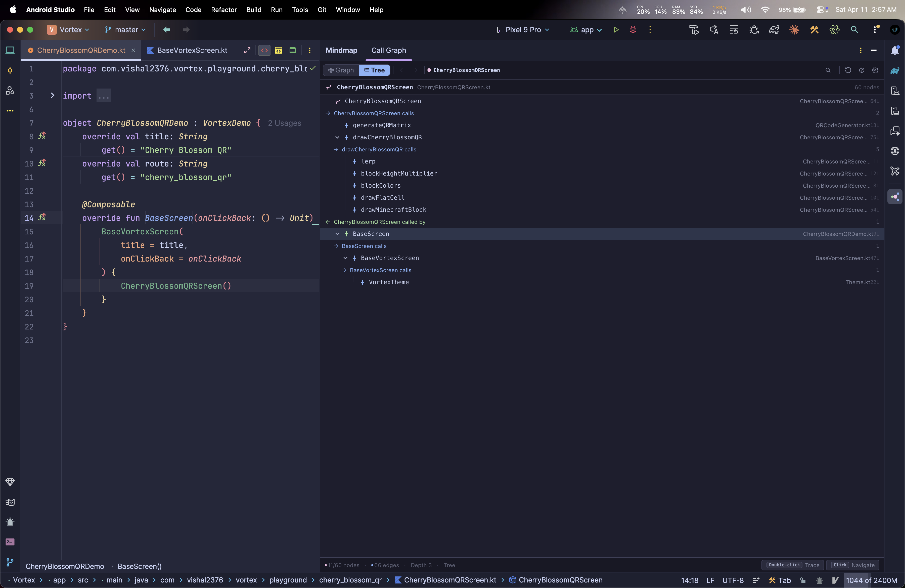This screenshot has width=905, height=588.
Task: Open call graph settings gear
Action: 875,70
